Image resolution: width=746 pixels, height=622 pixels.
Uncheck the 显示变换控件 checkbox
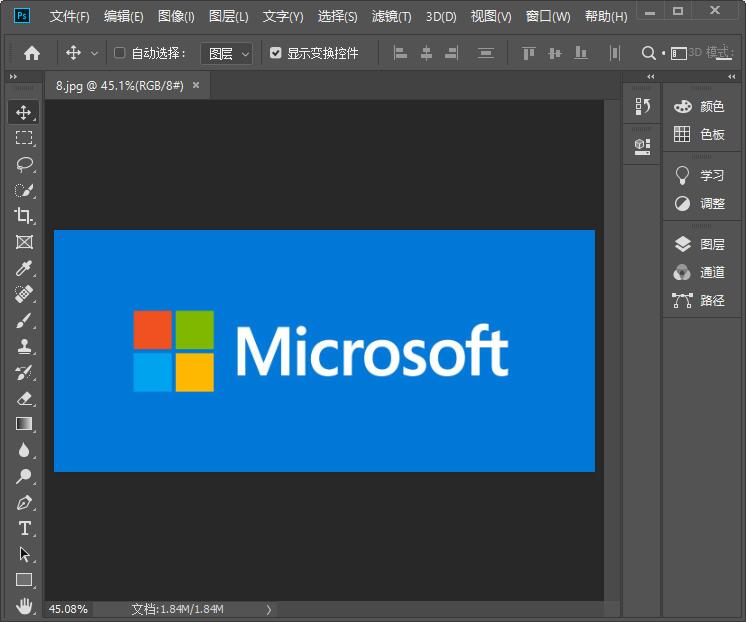tap(276, 53)
